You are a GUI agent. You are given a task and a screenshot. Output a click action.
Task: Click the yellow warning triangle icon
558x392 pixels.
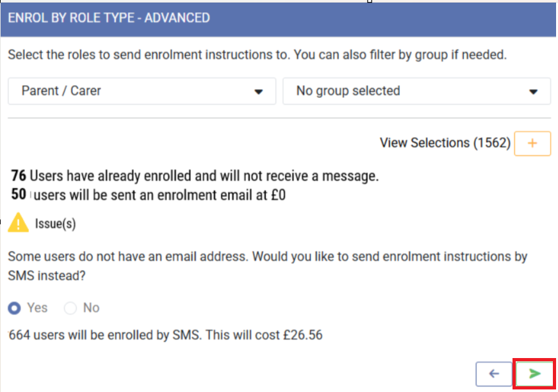click(x=18, y=224)
